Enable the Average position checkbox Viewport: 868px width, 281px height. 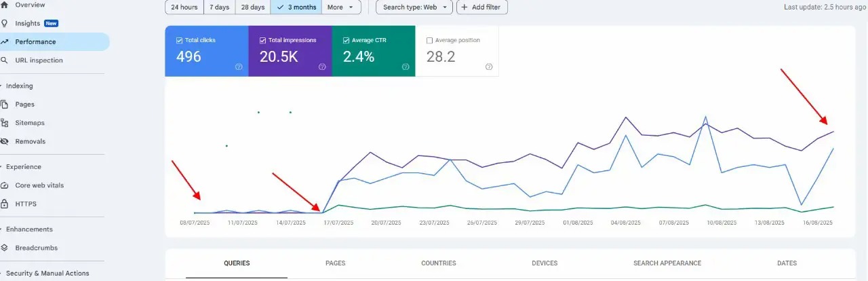pos(429,41)
